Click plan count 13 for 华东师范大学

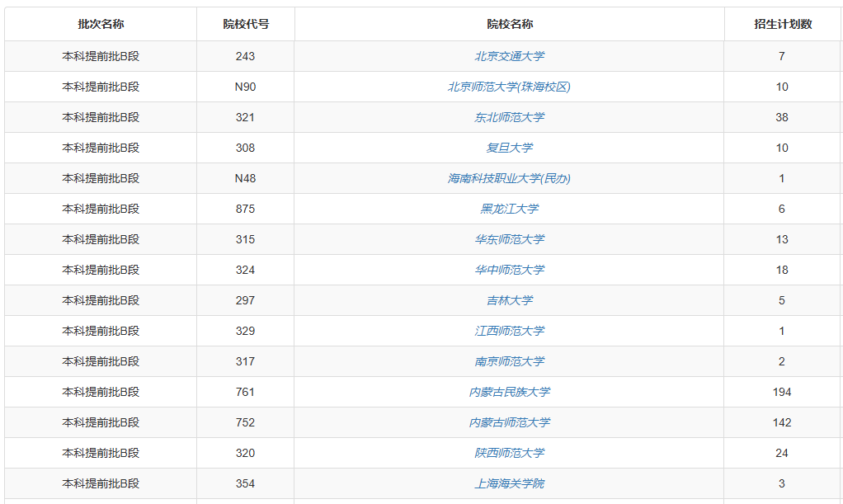(x=782, y=239)
